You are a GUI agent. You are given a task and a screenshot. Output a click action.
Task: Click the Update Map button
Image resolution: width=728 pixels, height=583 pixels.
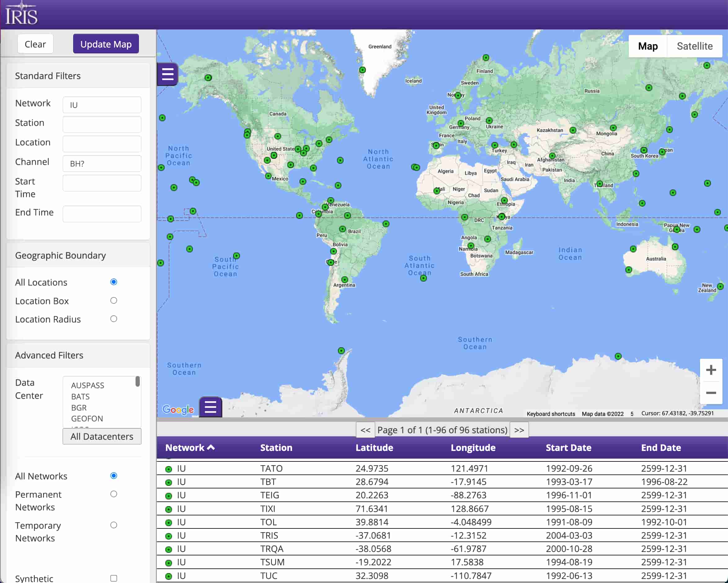[x=106, y=44]
